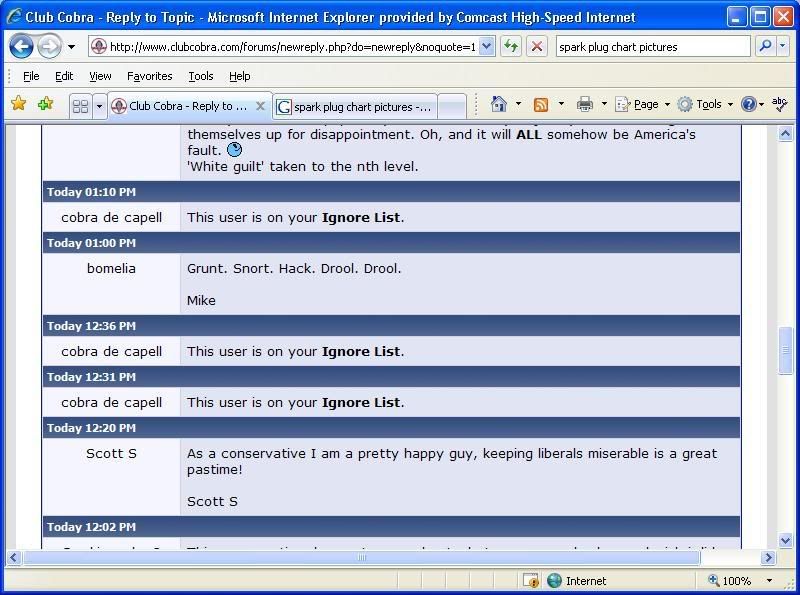800x595 pixels.
Task: Expand the zoom level 100% dropdown
Action: (x=769, y=581)
